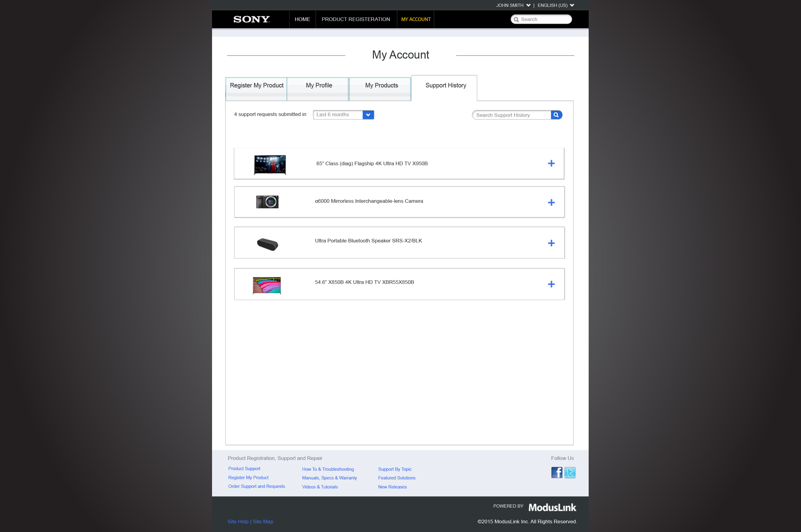Screen dimensions: 801x532
Task: Click the X850B colorful TV thumbnail
Action: pyautogui.click(x=267, y=285)
